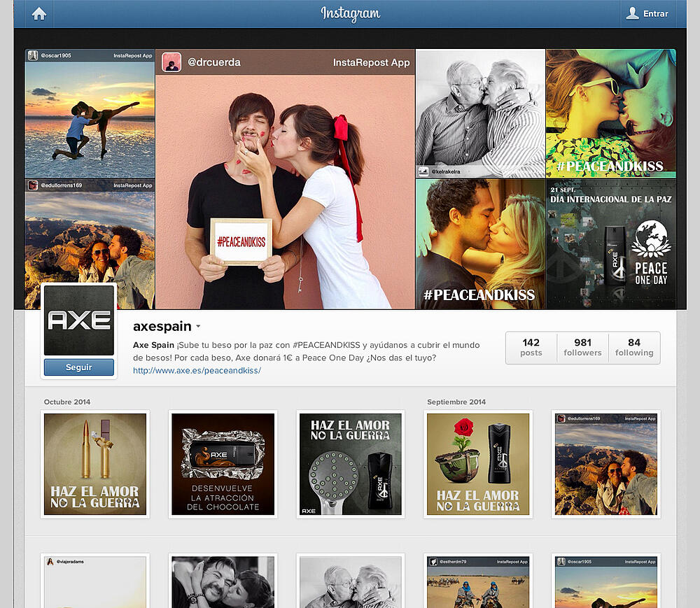This screenshot has height=608, width=700.
Task: Click the user silhouette icon beside Entrar
Action: (632, 13)
